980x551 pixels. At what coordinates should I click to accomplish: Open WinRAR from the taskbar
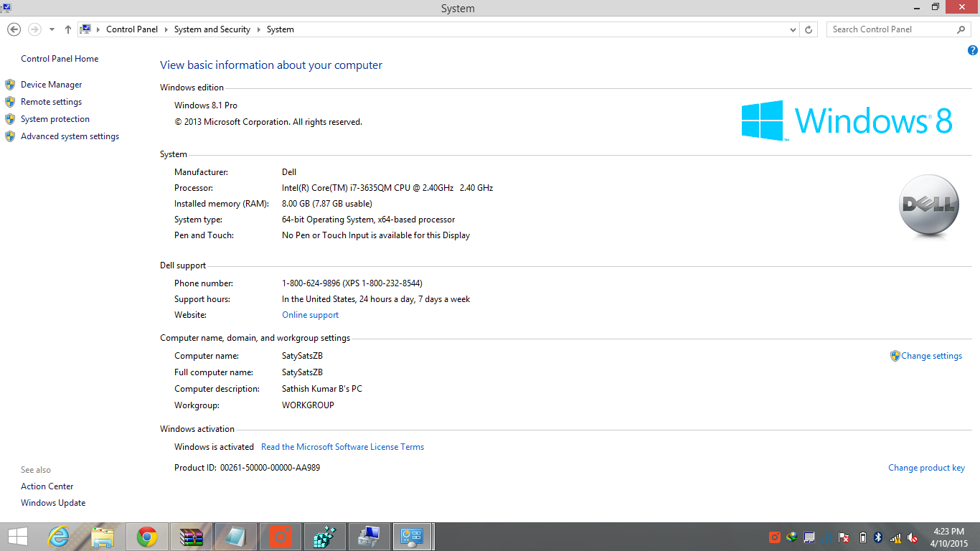point(192,537)
